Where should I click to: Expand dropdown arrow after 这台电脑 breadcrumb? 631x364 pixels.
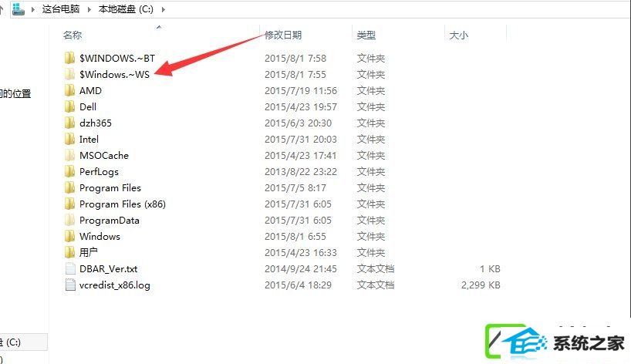point(89,9)
